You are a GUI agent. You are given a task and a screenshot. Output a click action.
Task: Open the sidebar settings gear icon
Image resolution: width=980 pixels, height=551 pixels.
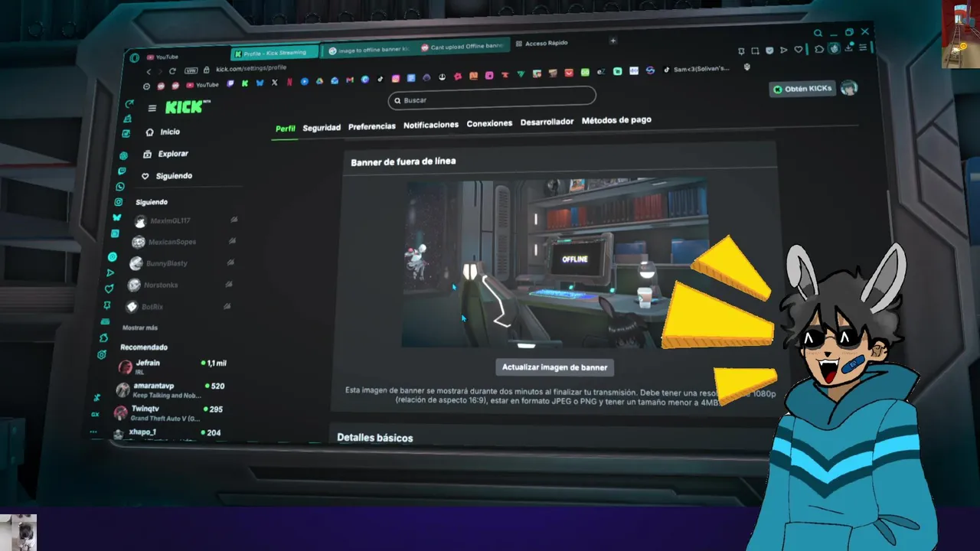click(102, 354)
